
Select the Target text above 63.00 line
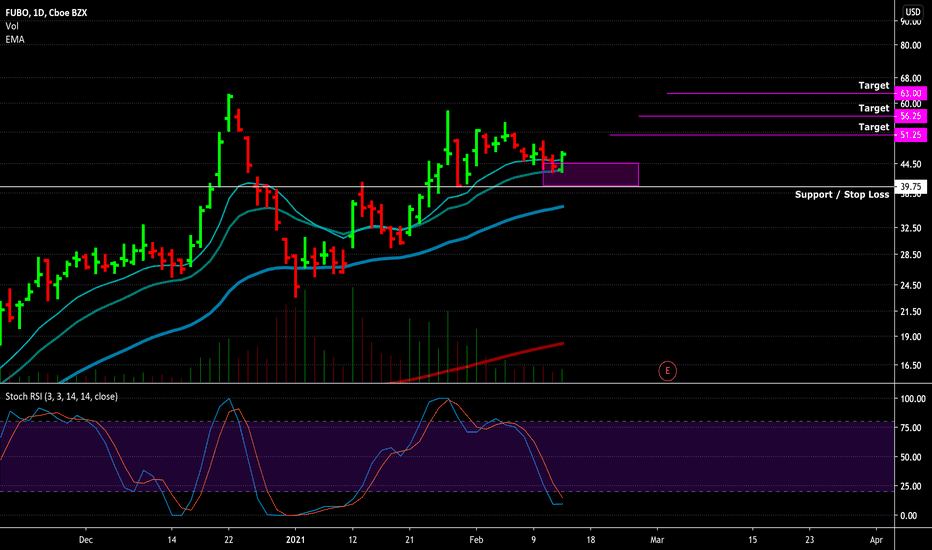(x=874, y=86)
